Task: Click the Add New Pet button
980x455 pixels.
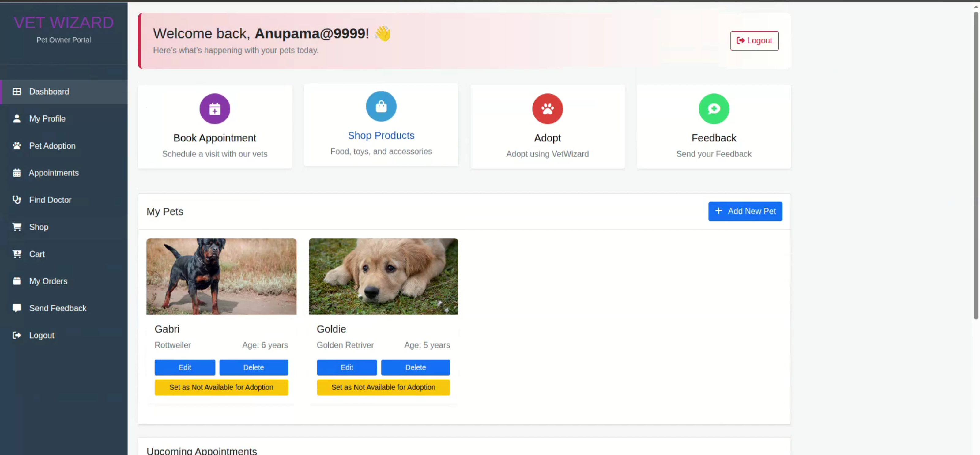Action: (x=745, y=211)
